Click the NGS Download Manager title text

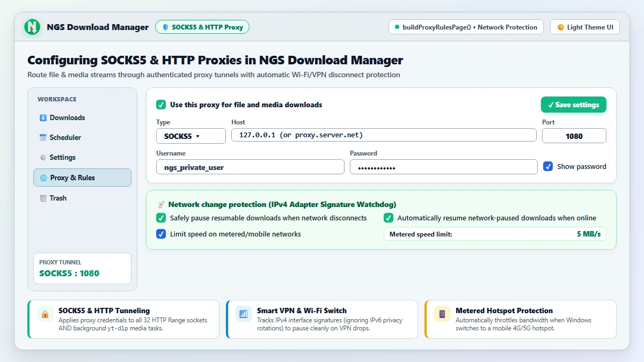tap(98, 27)
